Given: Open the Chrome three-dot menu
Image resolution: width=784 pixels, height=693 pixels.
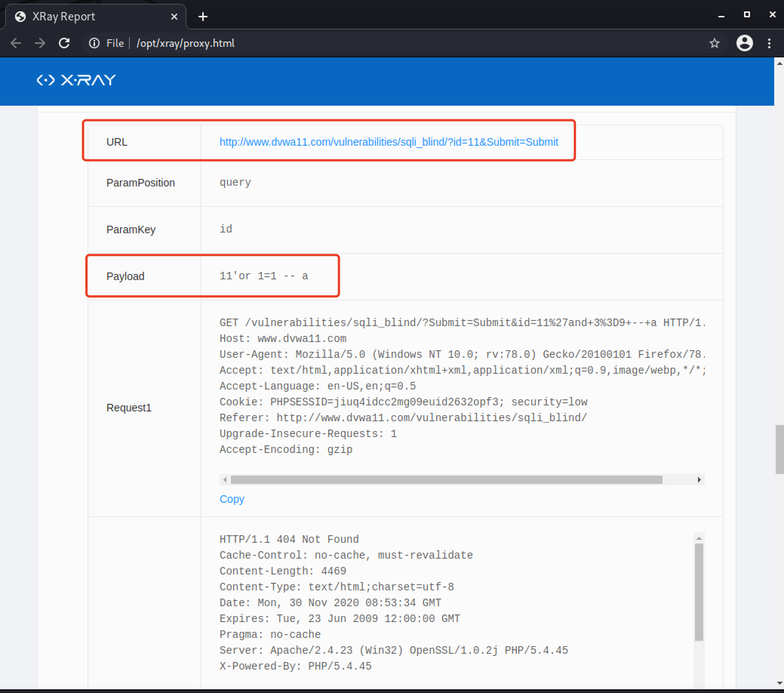Looking at the screenshot, I should pyautogui.click(x=769, y=43).
